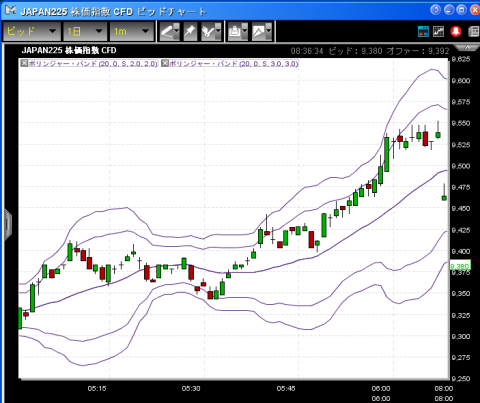The height and width of the screenshot is (403, 480).
Task: Click the 08:36:34 timestamp text
Action: tap(307, 51)
